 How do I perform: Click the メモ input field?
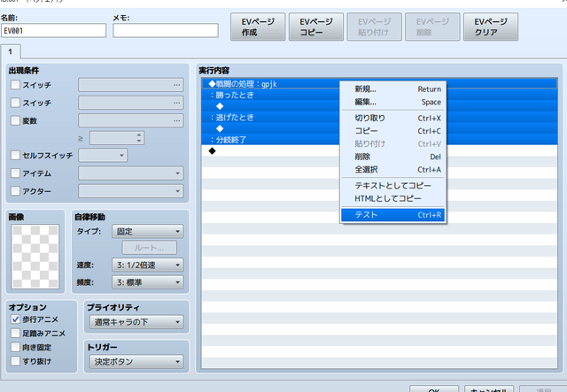click(166, 31)
